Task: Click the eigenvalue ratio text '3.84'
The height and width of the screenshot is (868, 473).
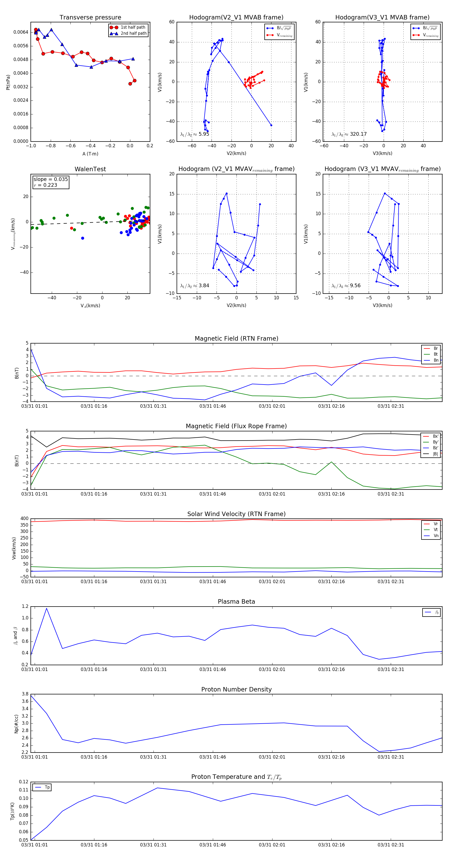Action: click(x=204, y=286)
